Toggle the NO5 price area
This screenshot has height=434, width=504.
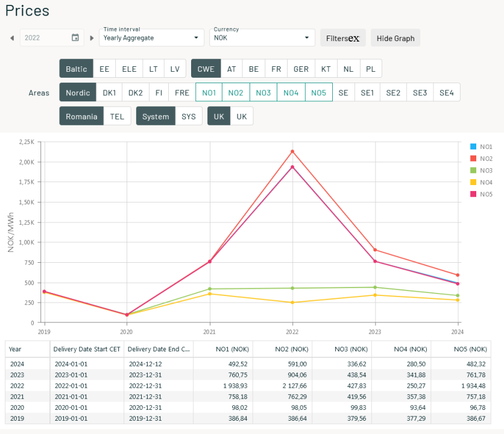[318, 92]
